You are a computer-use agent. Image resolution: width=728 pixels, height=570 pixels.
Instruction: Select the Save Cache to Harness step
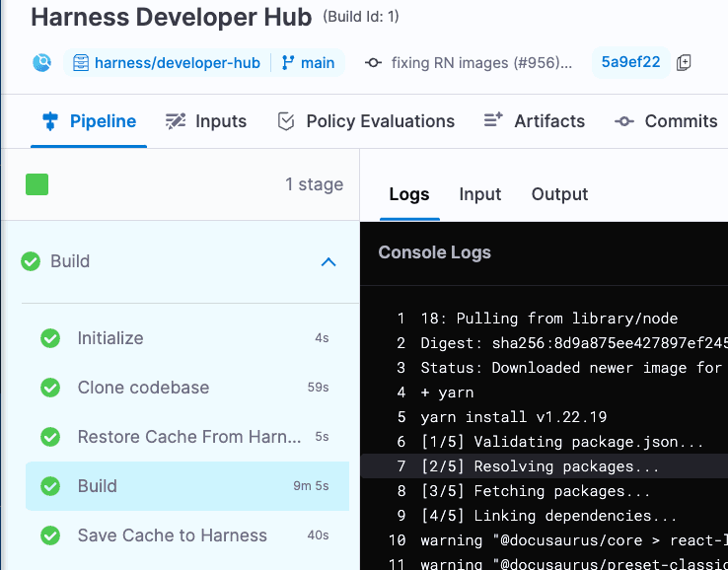187,535
